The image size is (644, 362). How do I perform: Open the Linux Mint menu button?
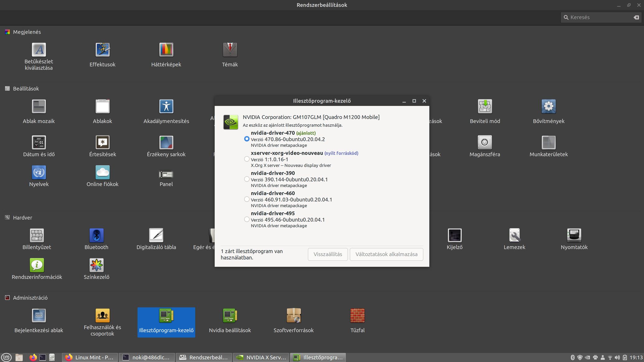pos(7,357)
